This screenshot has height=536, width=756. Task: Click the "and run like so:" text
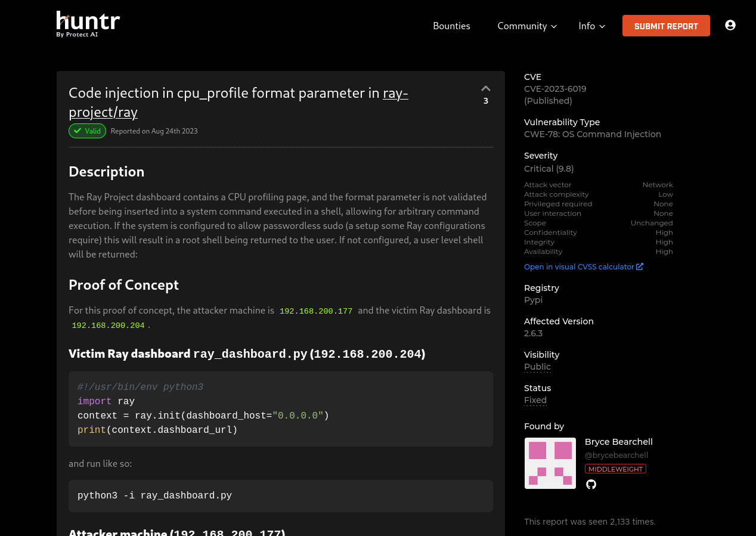pyautogui.click(x=100, y=463)
